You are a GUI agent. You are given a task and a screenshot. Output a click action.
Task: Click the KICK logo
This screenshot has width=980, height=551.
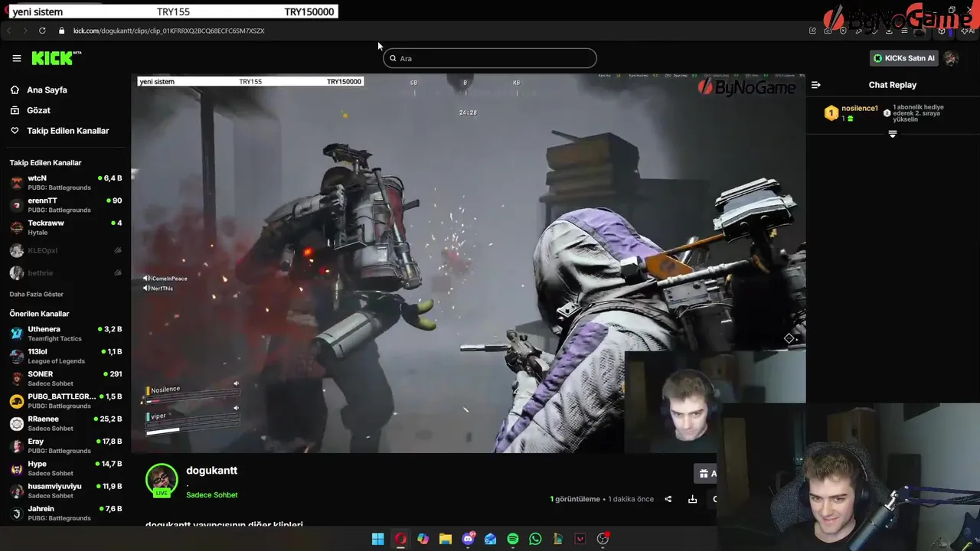tap(56, 58)
